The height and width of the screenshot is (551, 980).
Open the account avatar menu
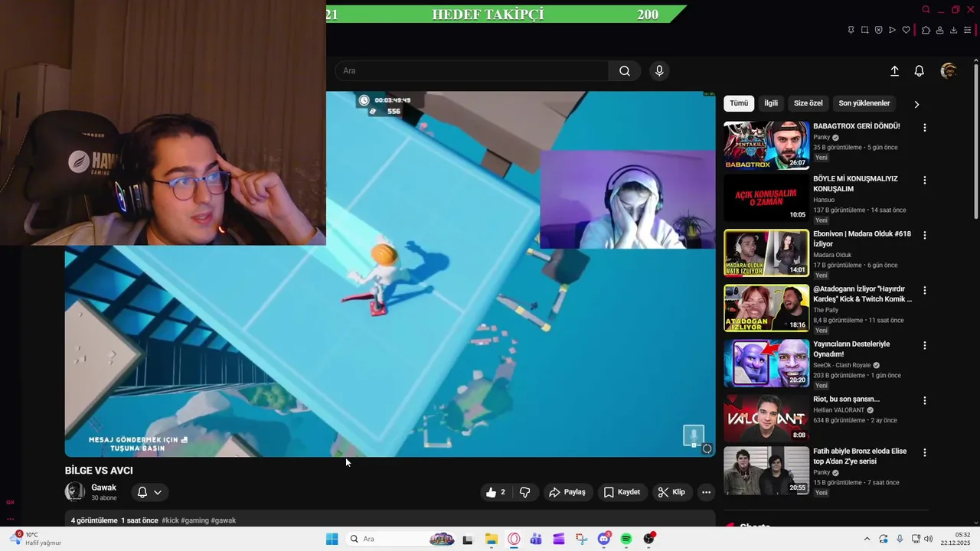[949, 71]
